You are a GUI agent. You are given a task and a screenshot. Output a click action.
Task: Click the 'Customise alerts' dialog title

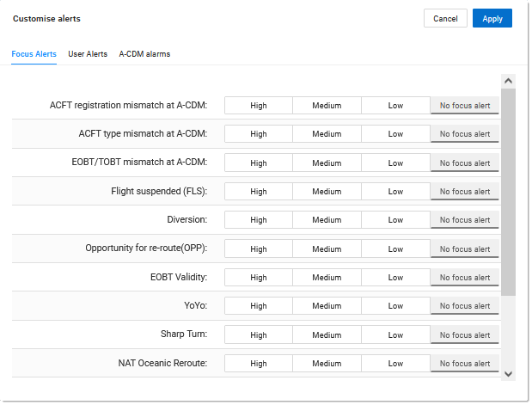tap(46, 18)
